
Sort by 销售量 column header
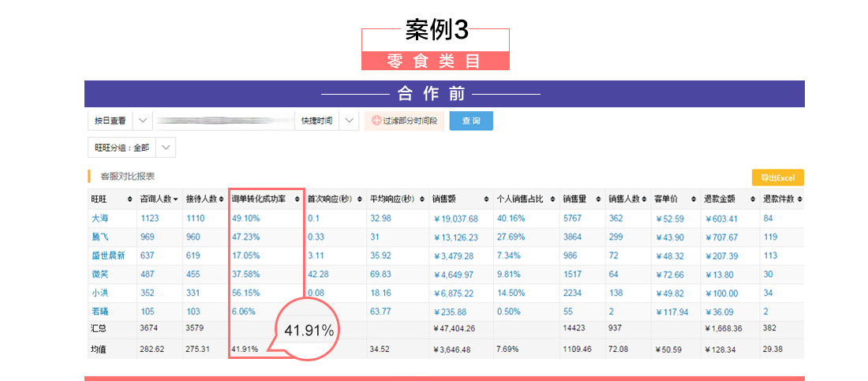[582, 199]
